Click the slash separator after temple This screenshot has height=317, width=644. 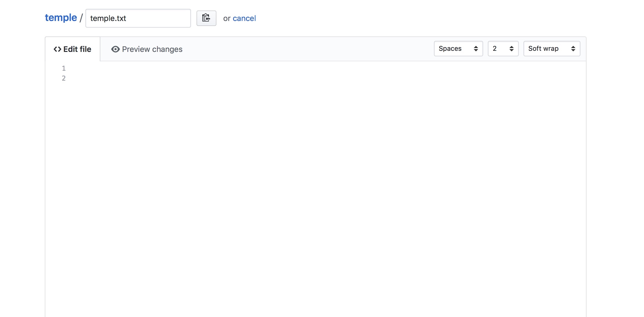81,18
